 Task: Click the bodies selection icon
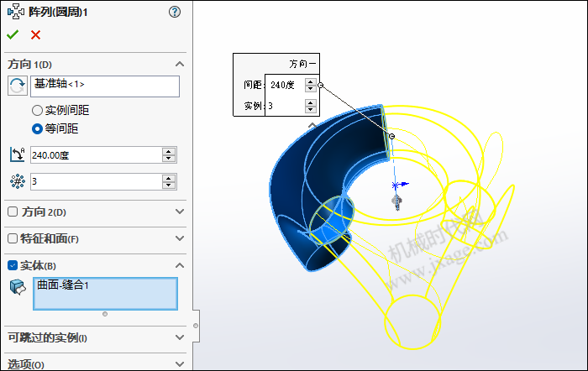18,287
